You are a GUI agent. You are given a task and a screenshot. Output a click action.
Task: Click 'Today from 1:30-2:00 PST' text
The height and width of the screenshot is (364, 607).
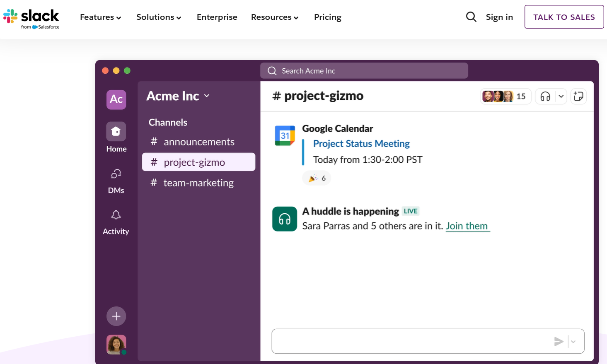(x=368, y=160)
